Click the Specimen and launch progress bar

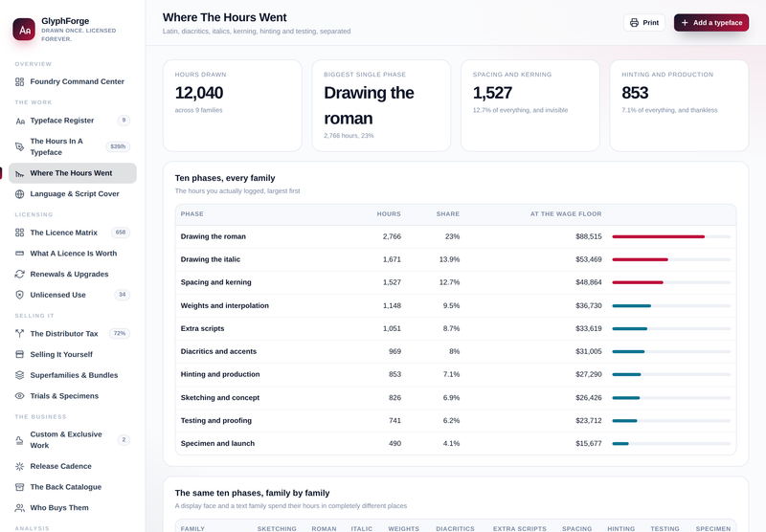[x=671, y=444]
